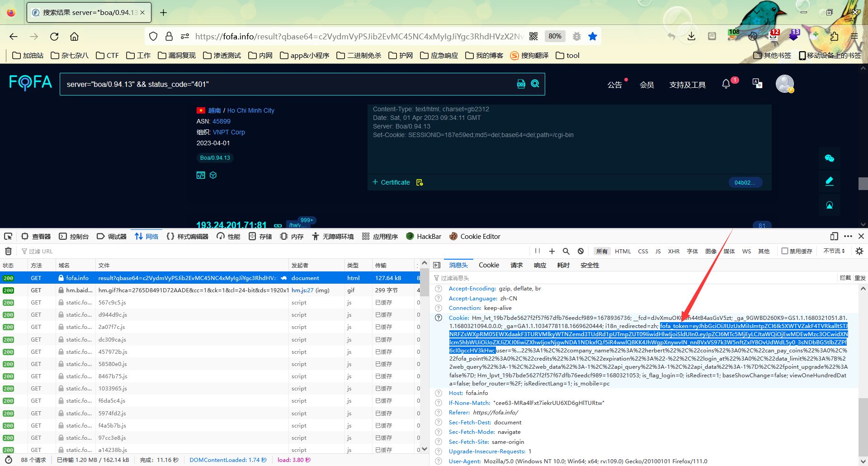This screenshot has width=868, height=466.
Task: Go back using the browser back arrow
Action: coord(14,37)
